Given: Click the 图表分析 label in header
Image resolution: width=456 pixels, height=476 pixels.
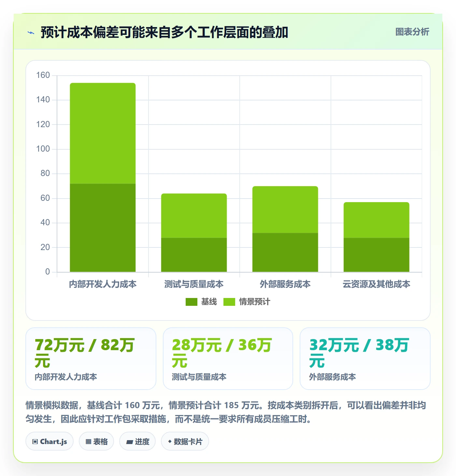Looking at the screenshot, I should 412,32.
